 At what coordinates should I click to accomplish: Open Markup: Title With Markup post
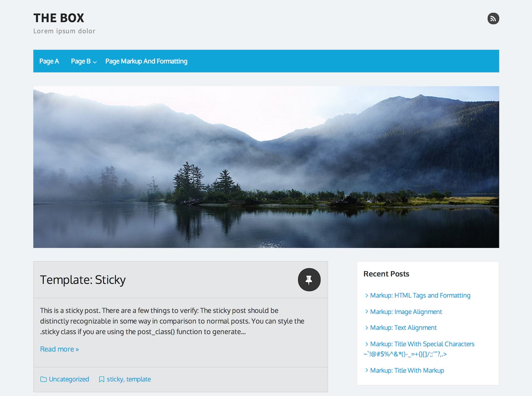[407, 370]
